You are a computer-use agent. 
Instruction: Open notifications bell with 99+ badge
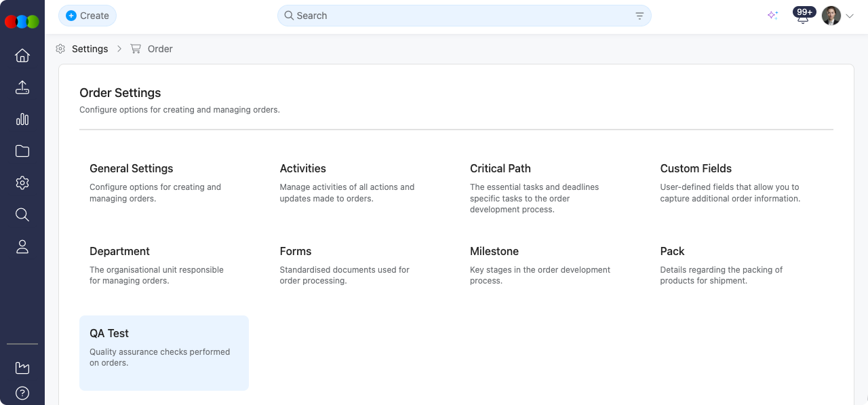(x=803, y=16)
